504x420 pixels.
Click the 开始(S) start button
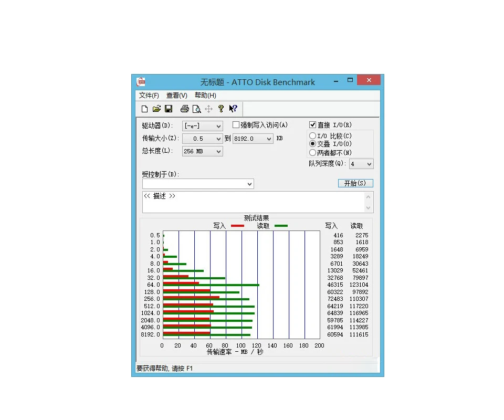(355, 183)
